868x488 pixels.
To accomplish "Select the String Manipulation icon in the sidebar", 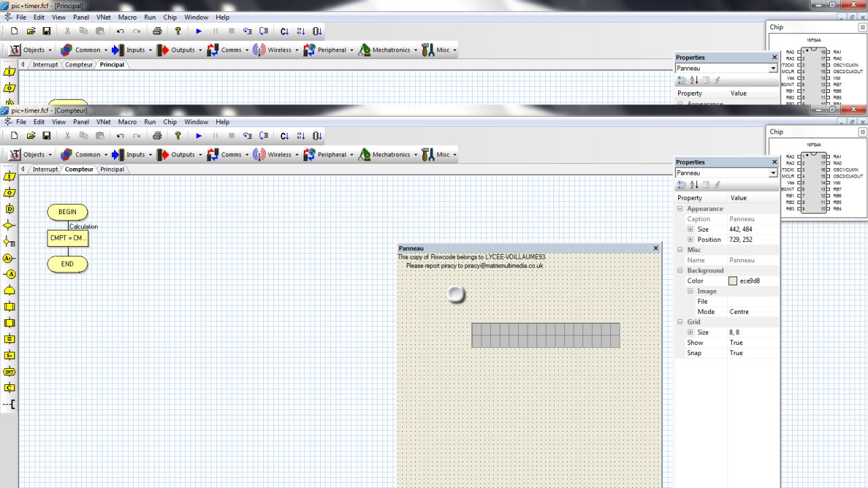I will [9, 355].
